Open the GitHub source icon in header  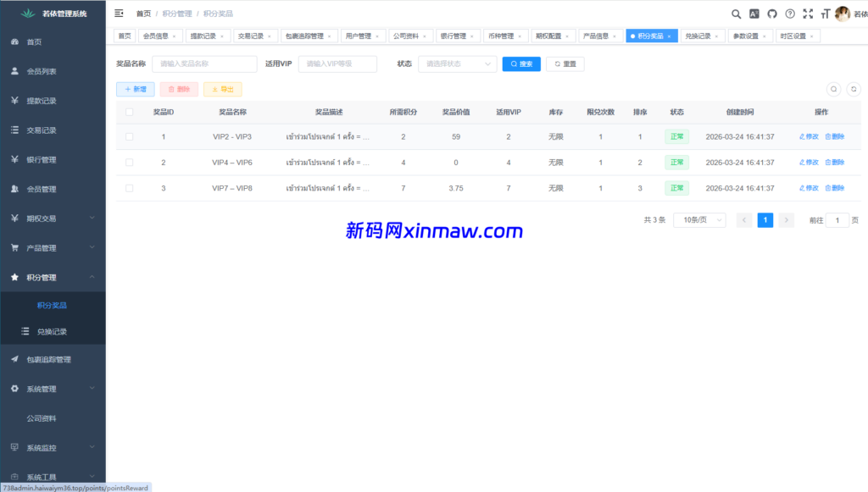tap(771, 14)
